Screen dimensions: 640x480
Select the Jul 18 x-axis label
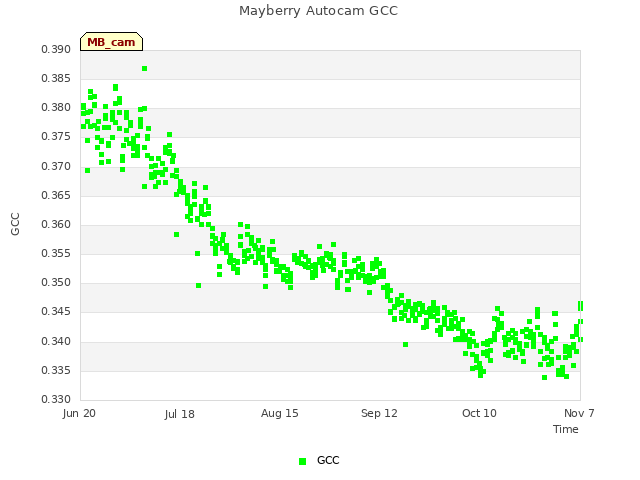[x=180, y=414]
